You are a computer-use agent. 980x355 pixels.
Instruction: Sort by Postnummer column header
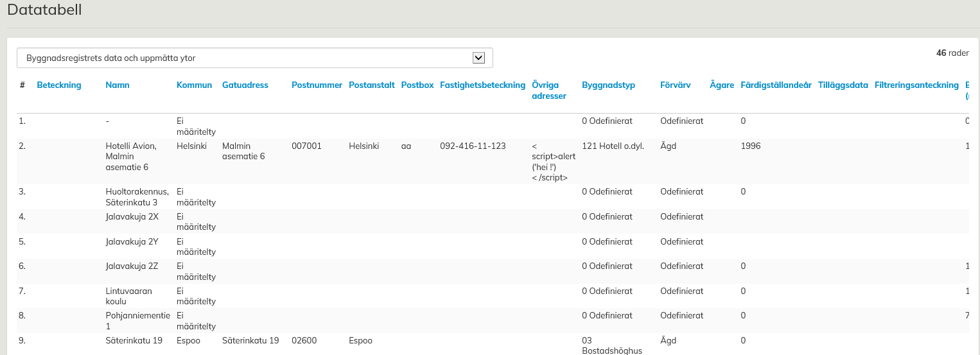click(317, 85)
